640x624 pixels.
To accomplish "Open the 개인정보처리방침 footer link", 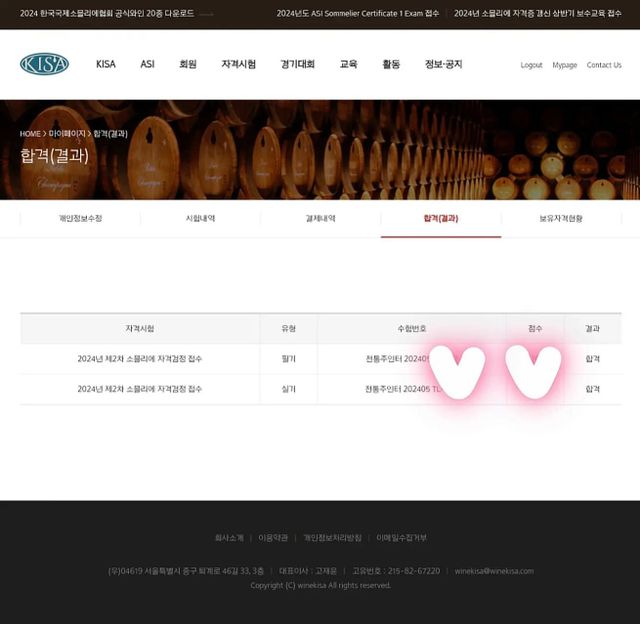I will [332, 538].
